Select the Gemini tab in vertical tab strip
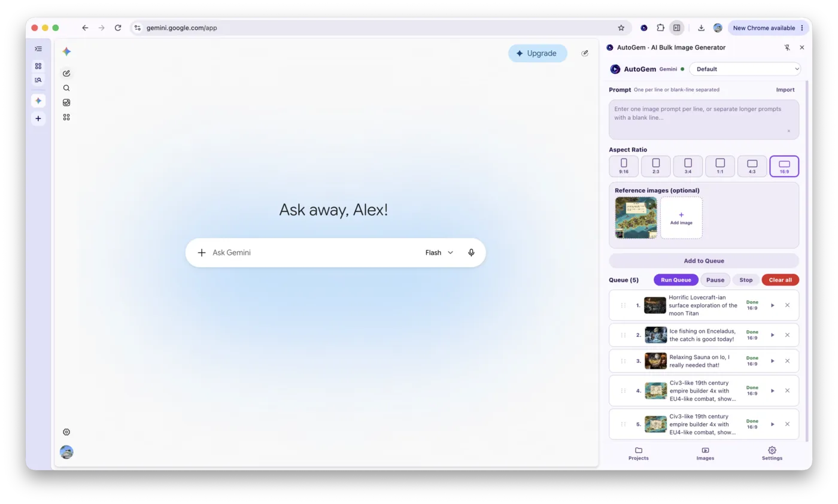Screen dimensions: 838x504 coord(38,101)
